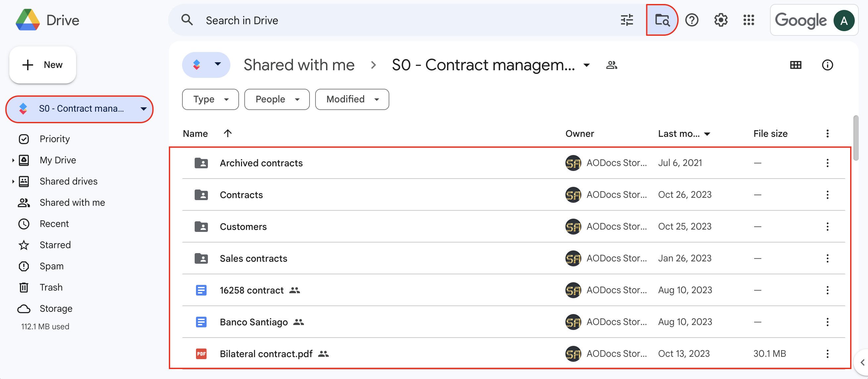This screenshot has height=379, width=868.
Task: Open more options for Bilateral contract.pdf
Action: click(x=827, y=354)
